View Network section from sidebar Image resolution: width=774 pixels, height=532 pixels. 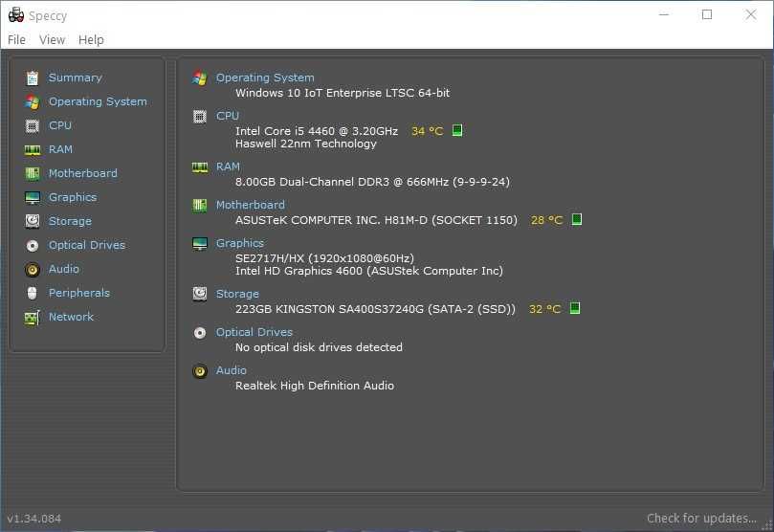71,317
